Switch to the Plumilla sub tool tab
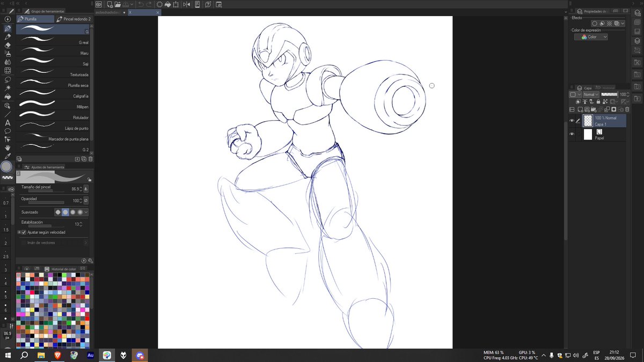This screenshot has height=362, width=644. point(35,19)
